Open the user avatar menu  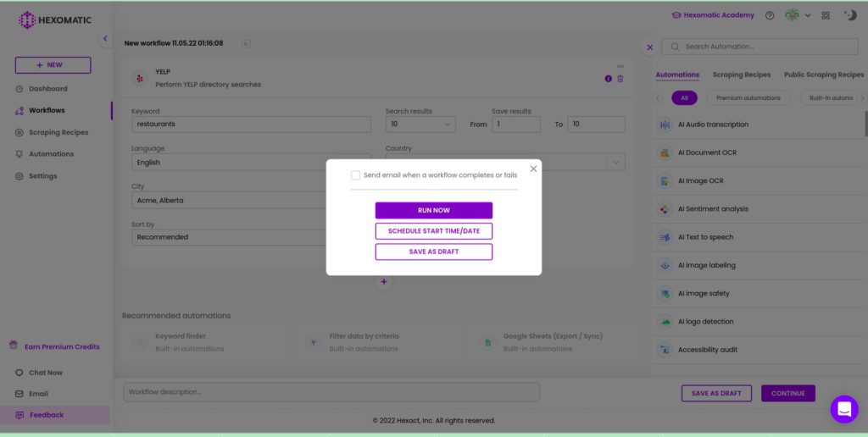click(797, 15)
